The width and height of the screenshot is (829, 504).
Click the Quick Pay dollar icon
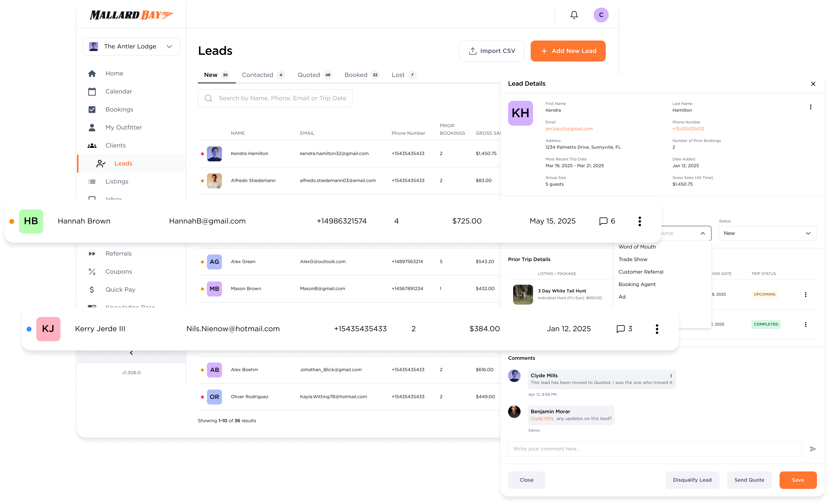(x=92, y=290)
